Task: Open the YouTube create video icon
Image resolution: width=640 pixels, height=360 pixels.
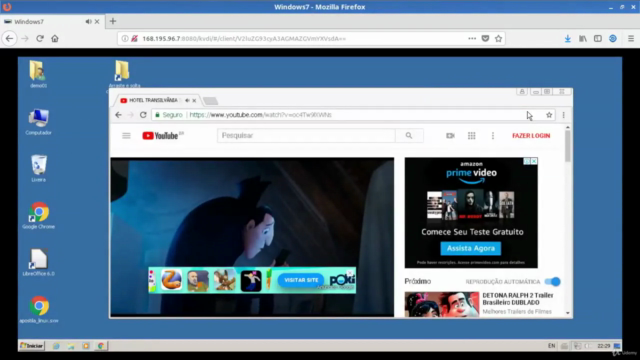Action: click(x=450, y=136)
